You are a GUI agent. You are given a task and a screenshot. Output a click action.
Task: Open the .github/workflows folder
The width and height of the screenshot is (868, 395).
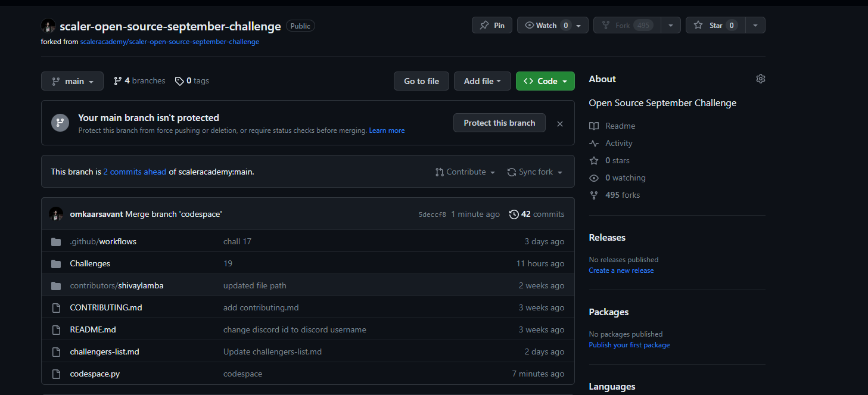coord(102,241)
